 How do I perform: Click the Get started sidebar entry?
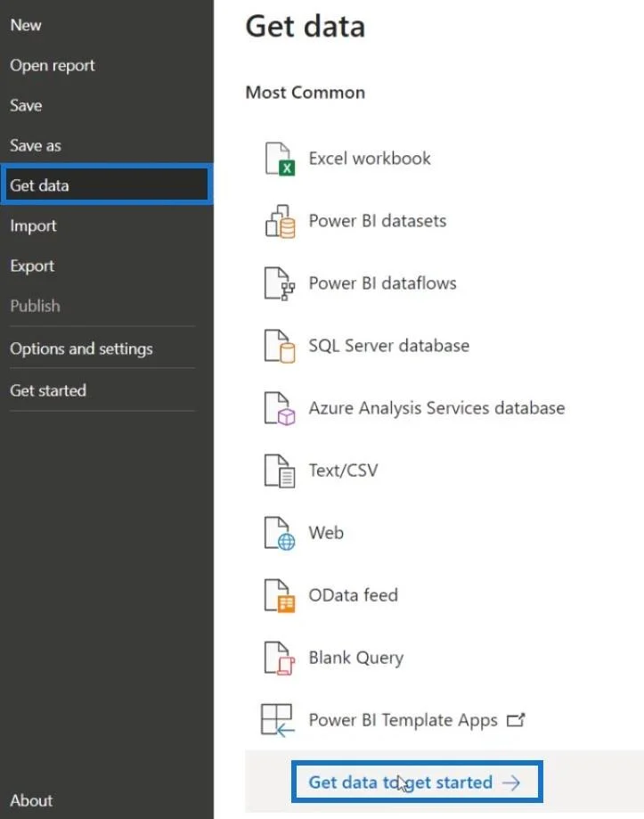(48, 390)
